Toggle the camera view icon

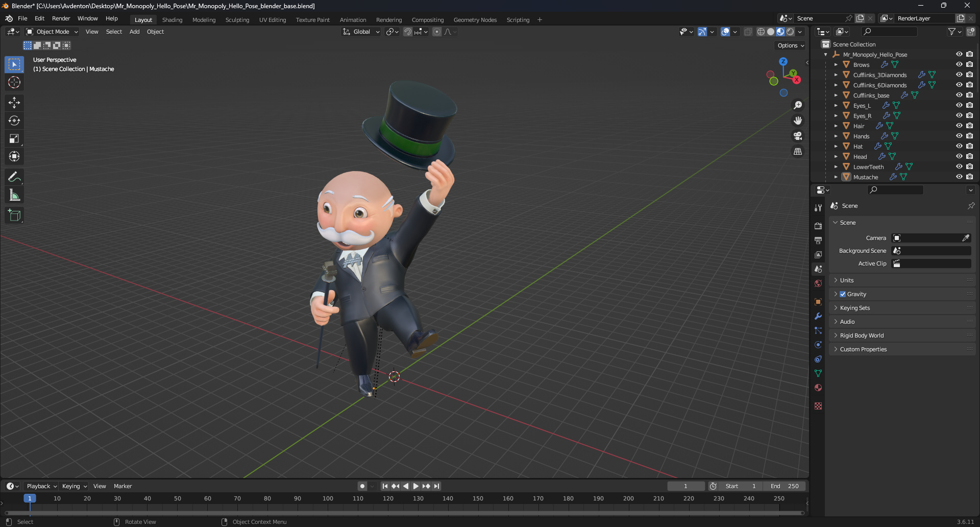point(798,136)
